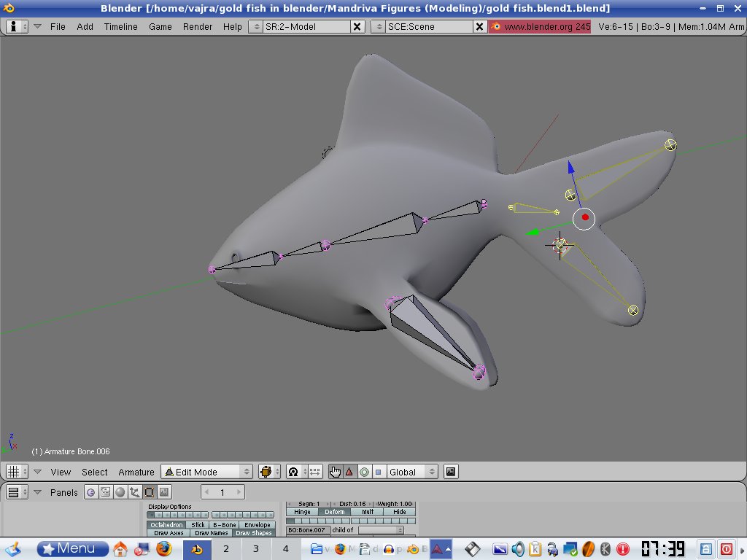This screenshot has width=747, height=560.
Task: Open the Global orientation dropdown
Action: [x=412, y=472]
